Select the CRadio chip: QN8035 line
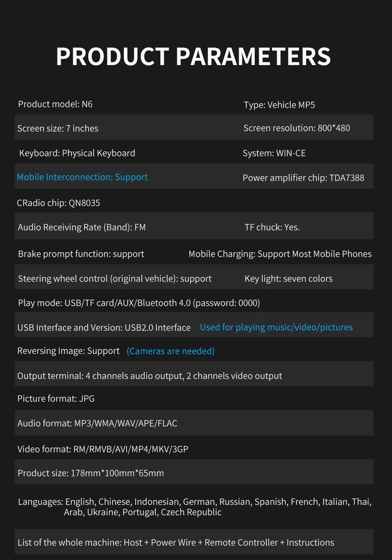Viewport: 392px width, 560px height. (x=58, y=203)
